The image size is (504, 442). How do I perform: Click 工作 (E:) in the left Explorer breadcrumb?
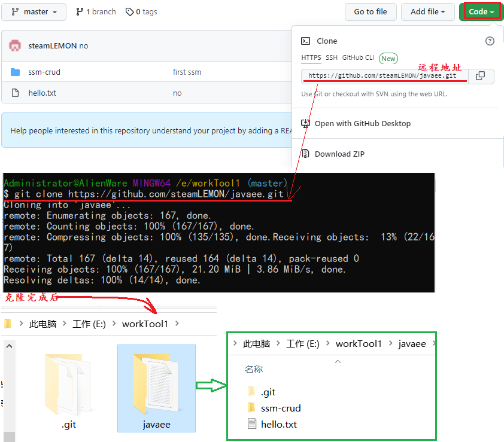click(x=89, y=324)
